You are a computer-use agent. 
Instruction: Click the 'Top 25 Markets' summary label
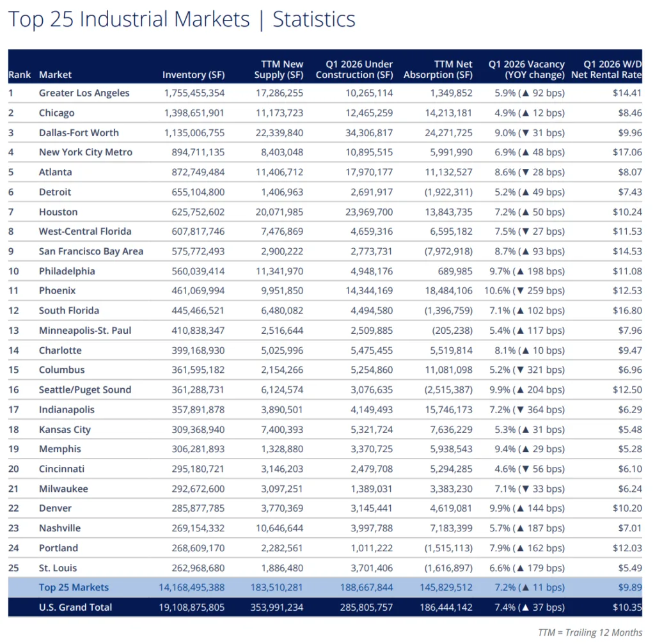[74, 588]
